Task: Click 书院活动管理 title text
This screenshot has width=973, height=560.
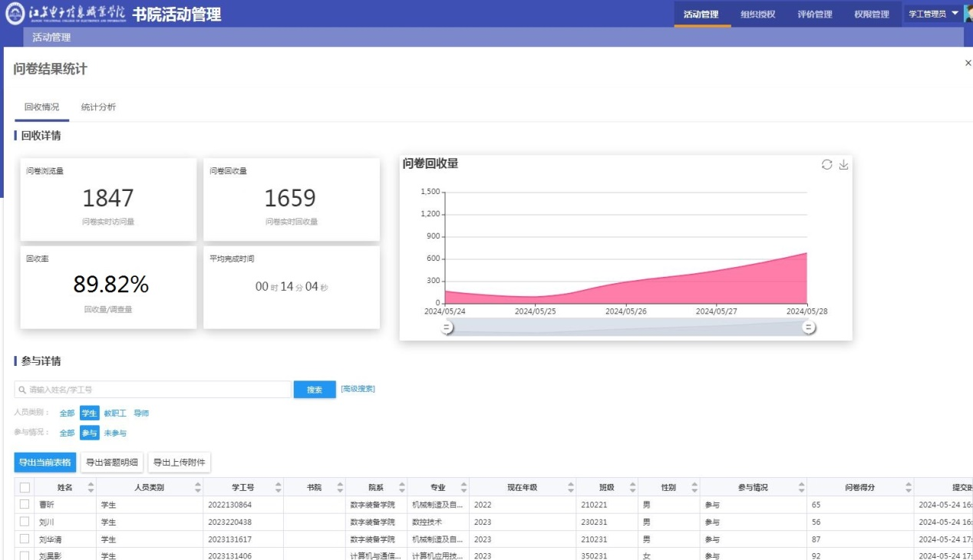Action: pyautogui.click(x=176, y=14)
